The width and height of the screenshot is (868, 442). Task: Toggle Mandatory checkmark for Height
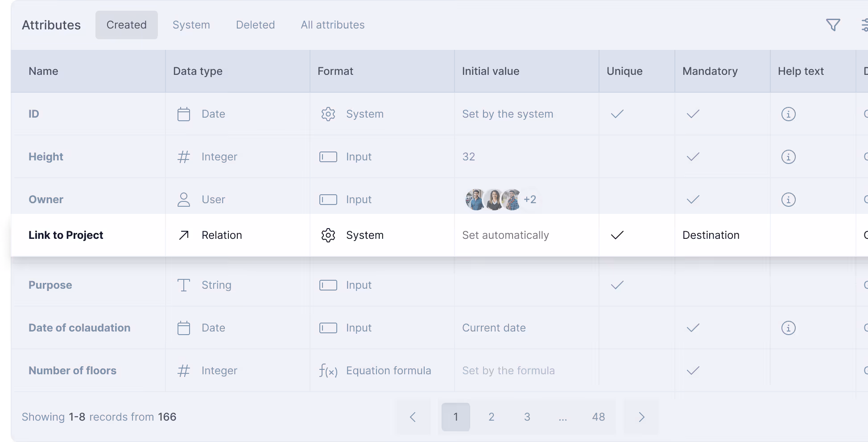coord(693,157)
